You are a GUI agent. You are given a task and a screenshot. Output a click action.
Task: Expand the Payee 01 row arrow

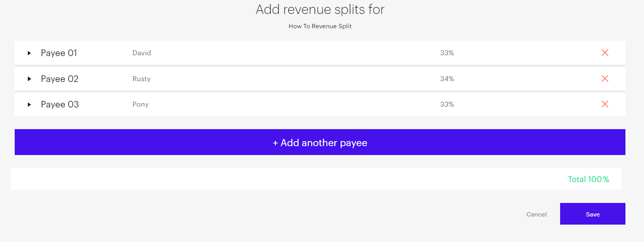[29, 53]
